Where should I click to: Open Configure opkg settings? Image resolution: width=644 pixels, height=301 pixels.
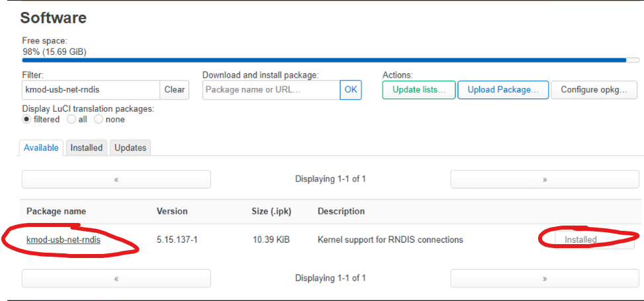[x=593, y=89]
